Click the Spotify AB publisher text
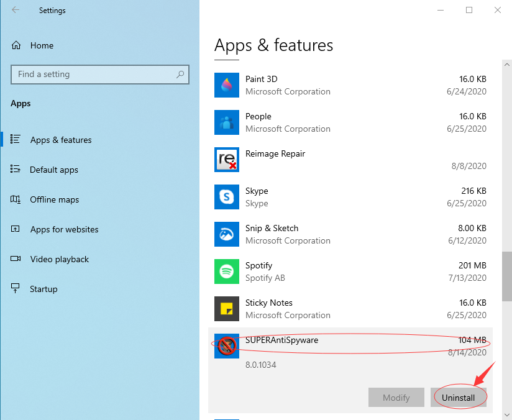The image size is (512, 420). pyautogui.click(x=265, y=278)
